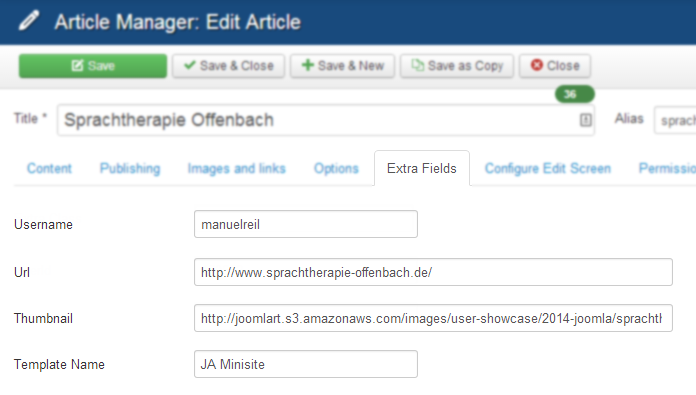Click the pencil icon beside Article Manager
Image resolution: width=696 pixels, height=395 pixels.
pos(29,21)
